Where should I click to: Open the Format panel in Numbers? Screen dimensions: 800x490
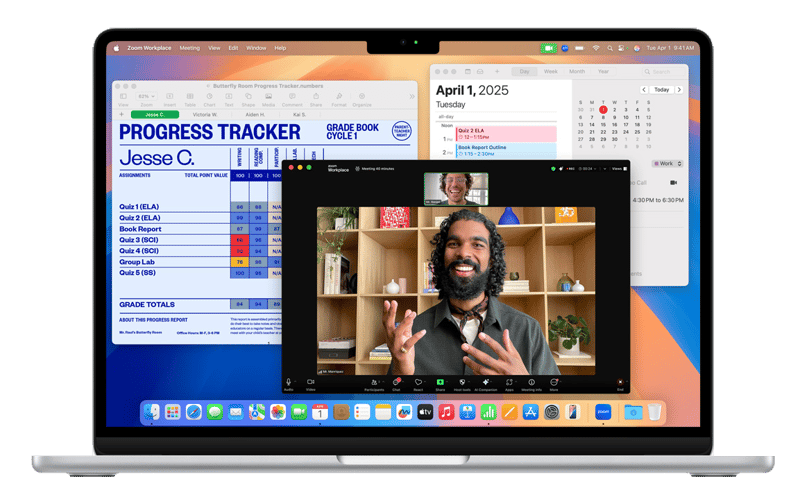[x=339, y=100]
